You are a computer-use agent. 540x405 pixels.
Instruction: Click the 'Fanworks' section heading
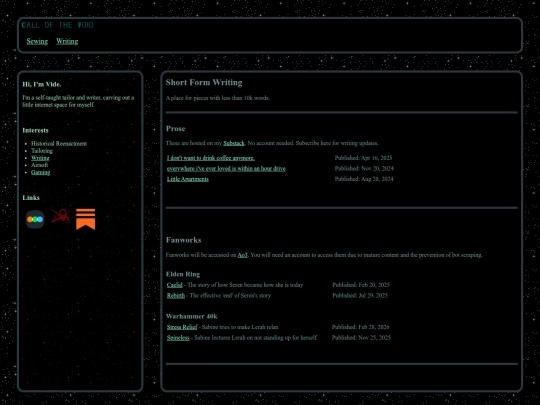tap(184, 240)
